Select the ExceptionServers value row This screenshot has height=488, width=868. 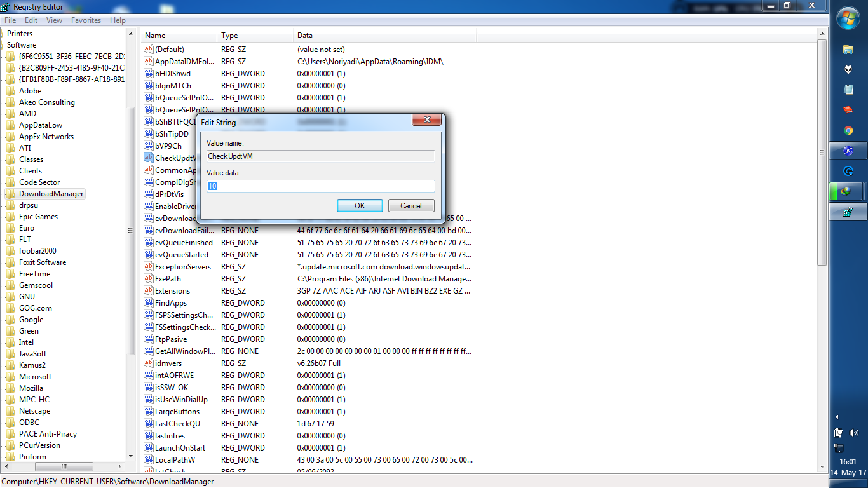click(x=308, y=266)
